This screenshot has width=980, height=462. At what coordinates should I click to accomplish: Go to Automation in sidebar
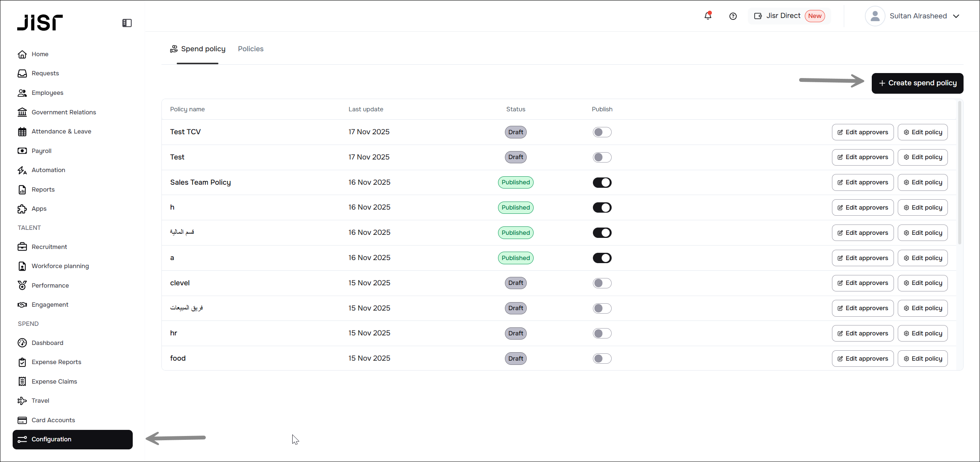point(48,170)
